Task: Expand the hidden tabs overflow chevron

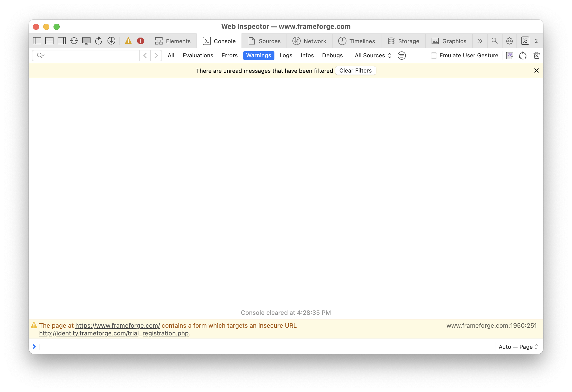Action: 480,41
